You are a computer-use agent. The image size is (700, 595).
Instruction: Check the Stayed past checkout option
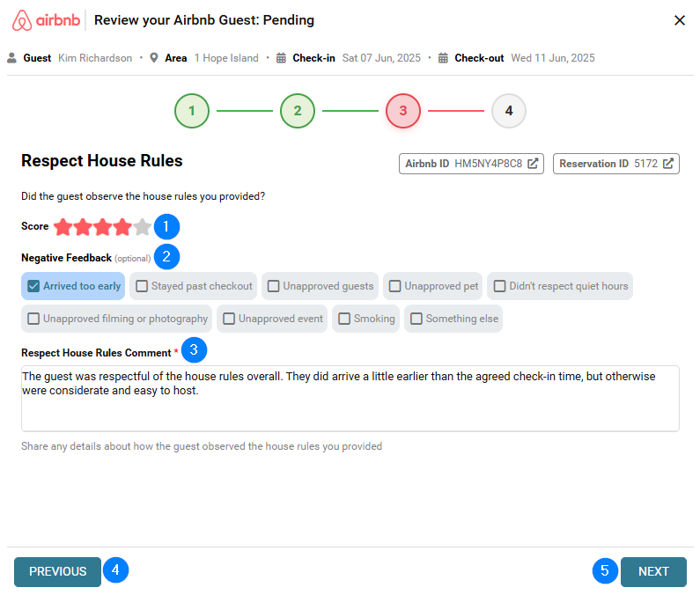coord(142,286)
